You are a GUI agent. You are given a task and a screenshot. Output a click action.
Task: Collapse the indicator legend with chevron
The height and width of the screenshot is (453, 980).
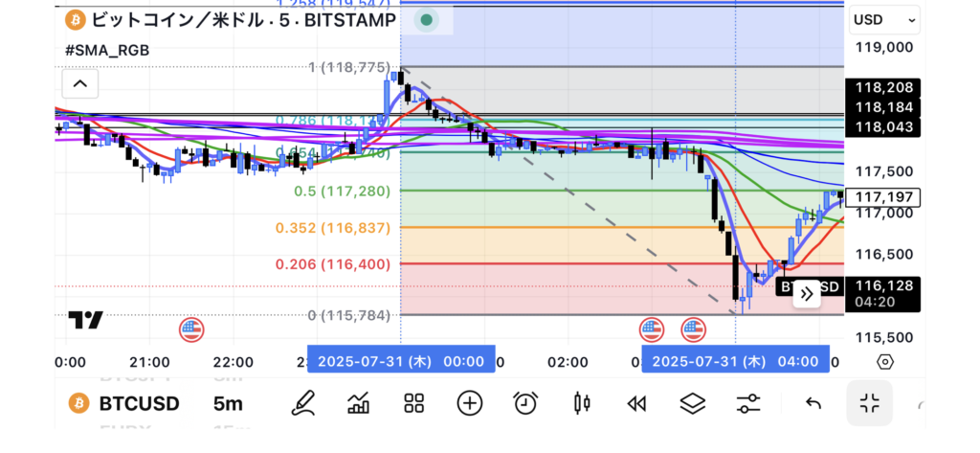(x=80, y=84)
